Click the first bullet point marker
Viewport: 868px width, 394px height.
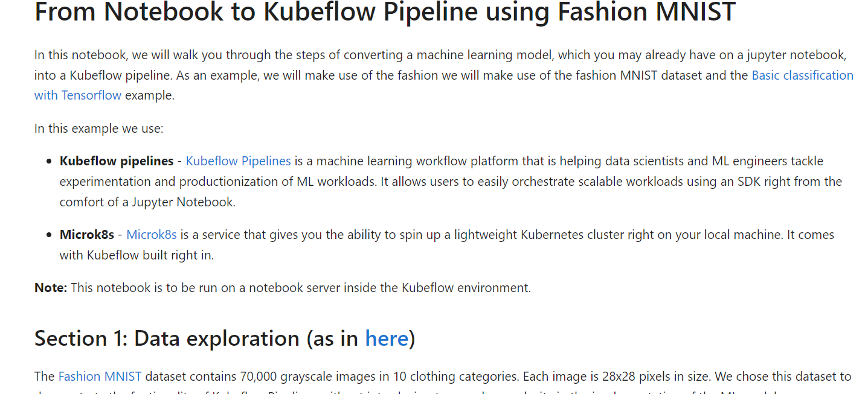pyautogui.click(x=49, y=160)
